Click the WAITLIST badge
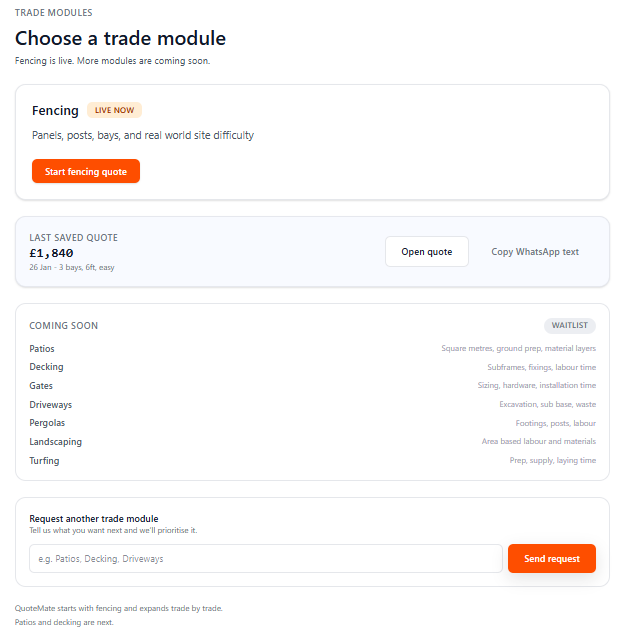The height and width of the screenshot is (640, 622). 570,326
